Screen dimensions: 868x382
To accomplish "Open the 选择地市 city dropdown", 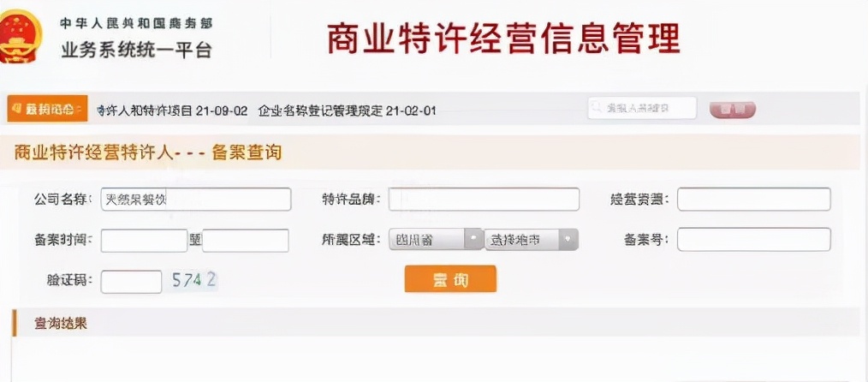I will pos(532,240).
